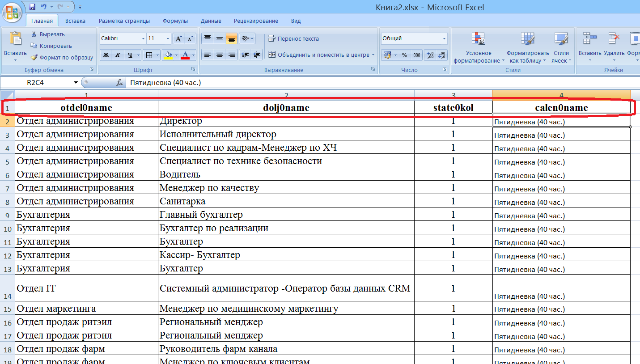
Task: Open Format as Table (Форматировать как таблицу)
Action: click(527, 48)
